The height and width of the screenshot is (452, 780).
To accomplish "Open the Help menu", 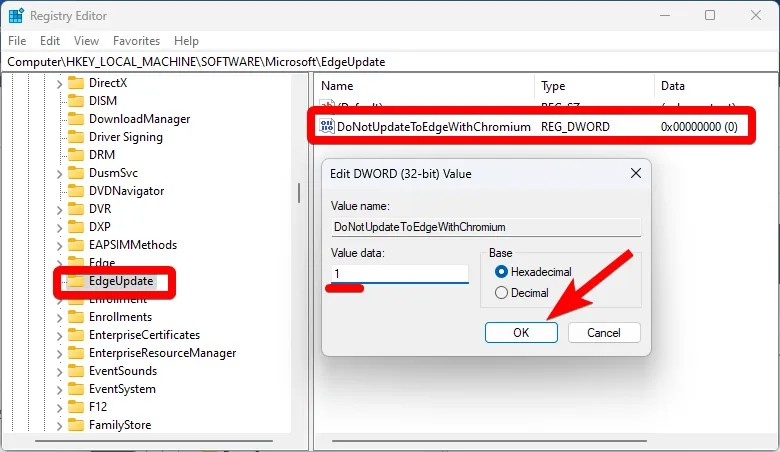I will point(186,41).
